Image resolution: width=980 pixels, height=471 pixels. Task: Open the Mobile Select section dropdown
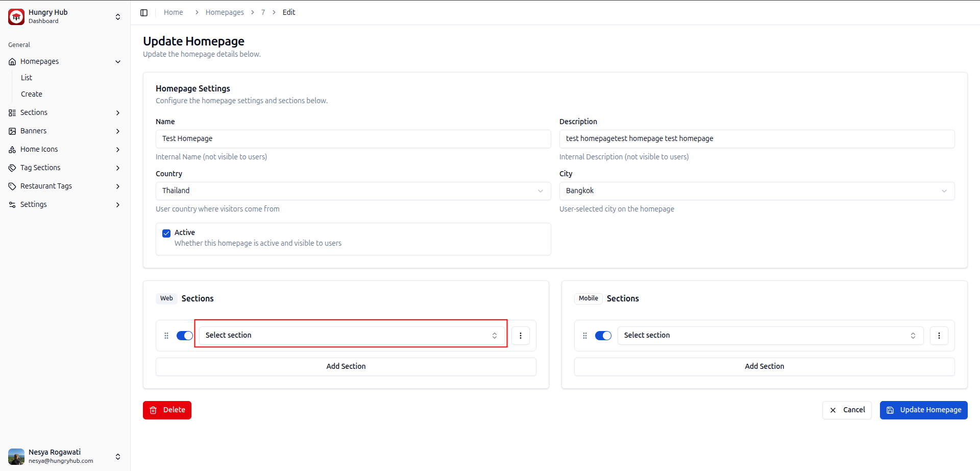click(x=770, y=336)
